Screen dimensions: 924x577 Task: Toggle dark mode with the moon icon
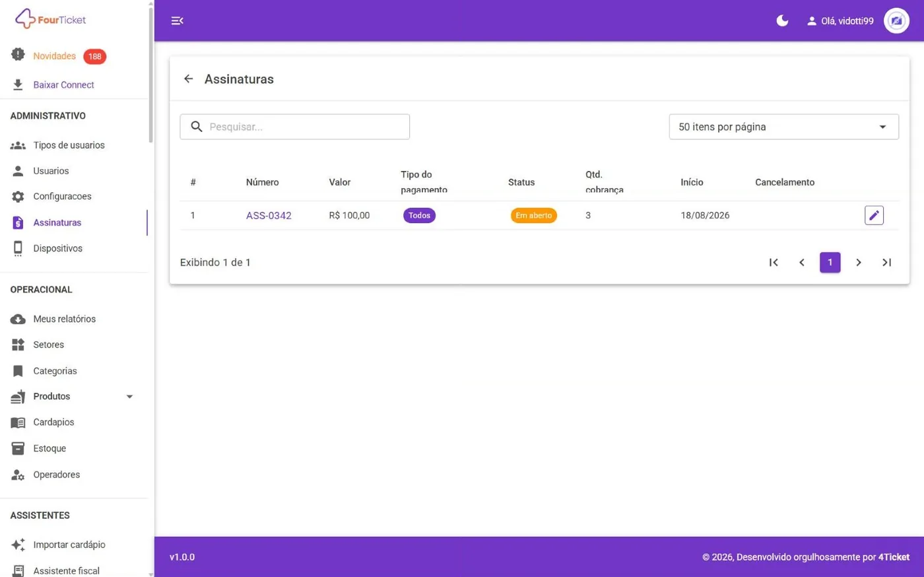pyautogui.click(x=782, y=20)
